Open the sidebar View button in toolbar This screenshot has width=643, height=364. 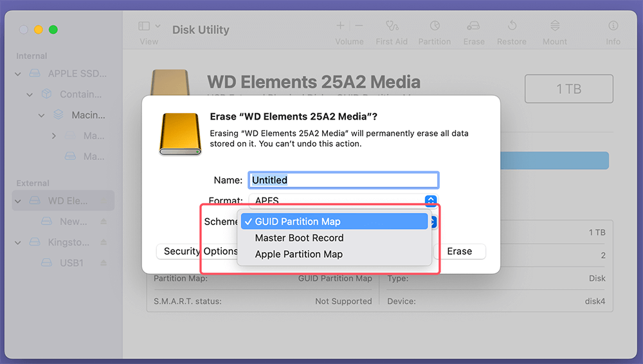(144, 26)
